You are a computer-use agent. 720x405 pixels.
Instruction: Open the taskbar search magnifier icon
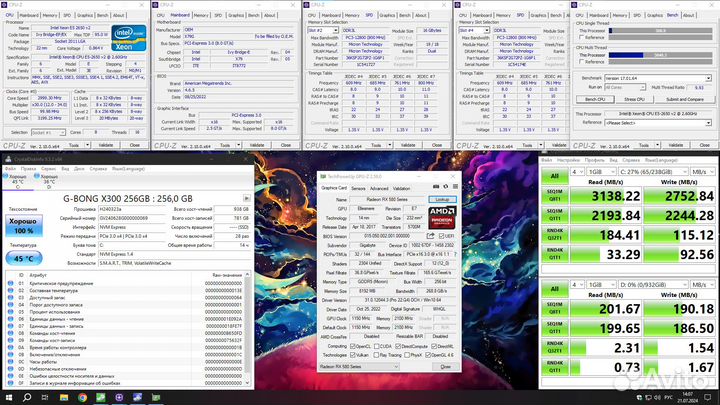28,396
